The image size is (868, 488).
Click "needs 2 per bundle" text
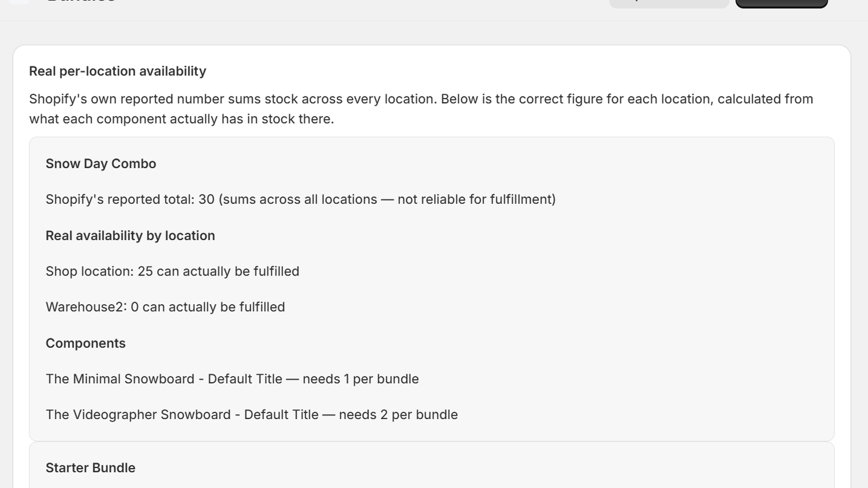coord(398,415)
